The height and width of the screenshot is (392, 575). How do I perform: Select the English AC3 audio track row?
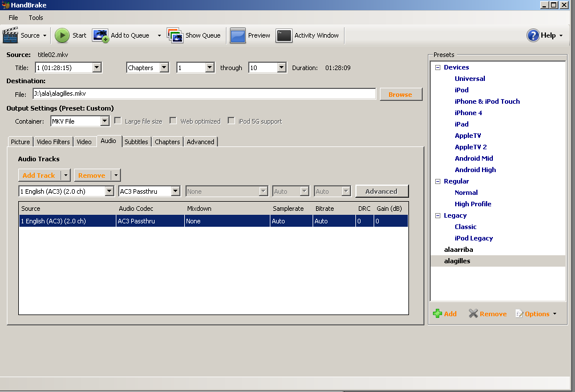click(213, 221)
